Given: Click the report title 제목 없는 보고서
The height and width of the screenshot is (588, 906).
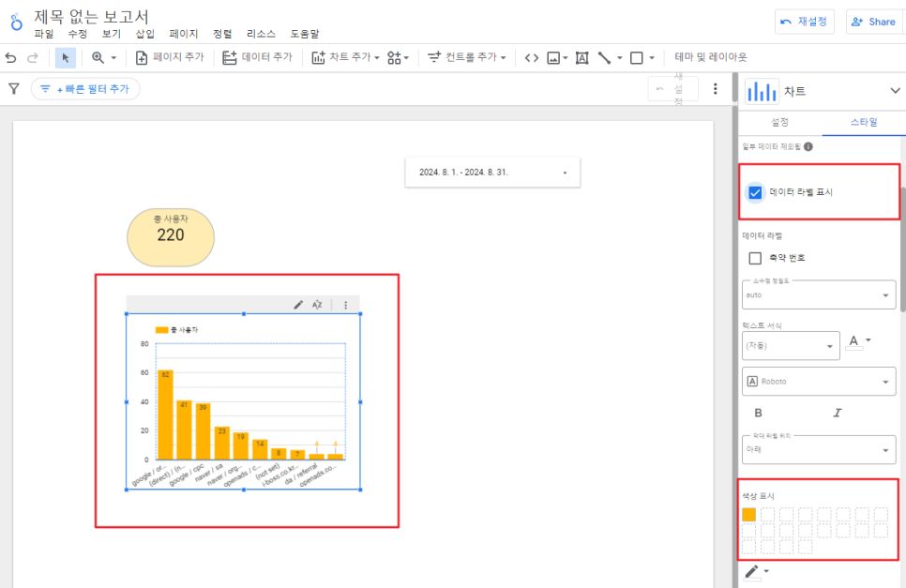Looking at the screenshot, I should 91,17.
